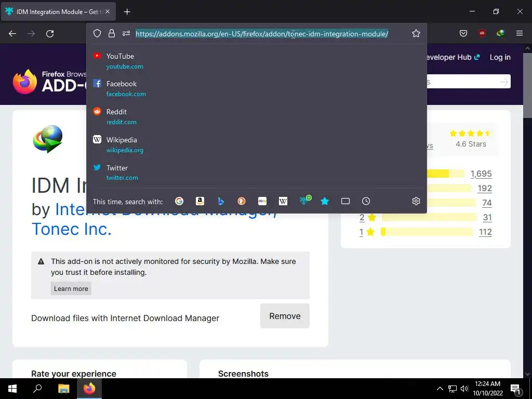View the 112 one-star reviews

pyautogui.click(x=485, y=232)
